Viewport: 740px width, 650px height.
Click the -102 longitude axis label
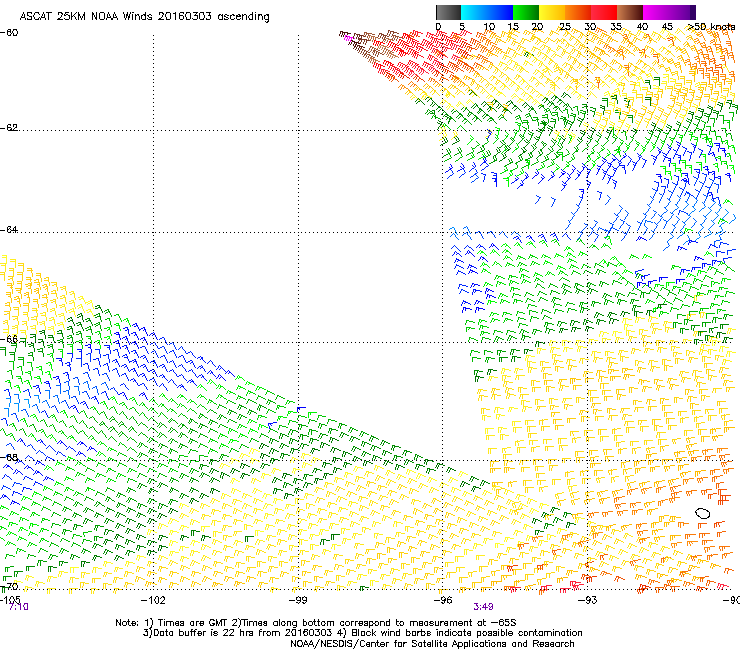153,600
